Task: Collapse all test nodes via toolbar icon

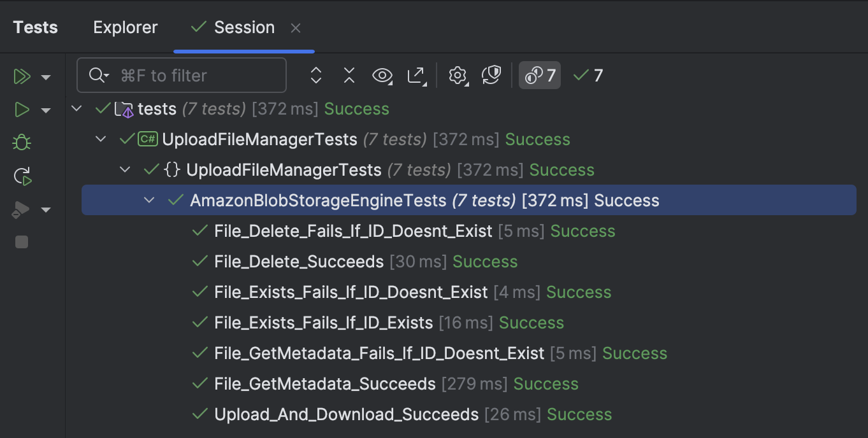Action: click(349, 75)
